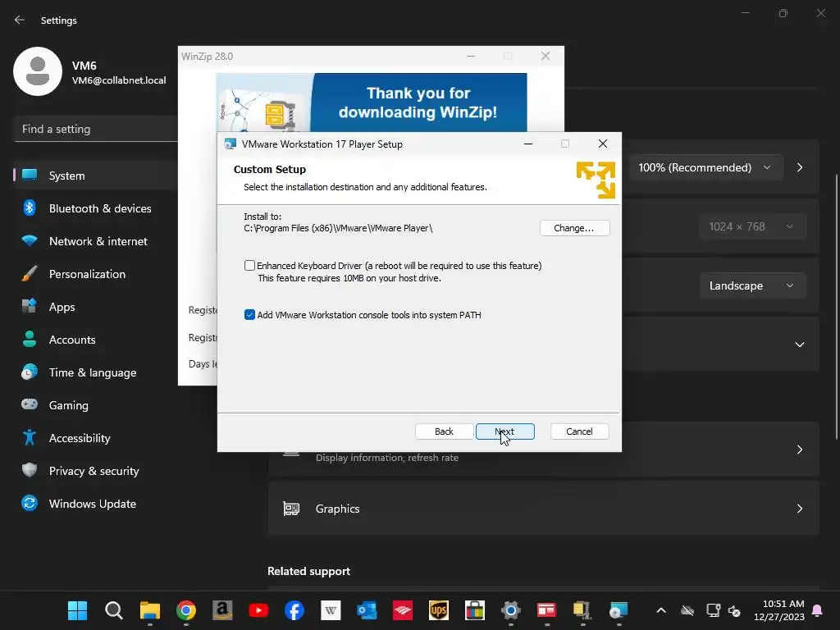840x630 pixels.
Task: Cancel the VMware Player setup
Action: pyautogui.click(x=579, y=431)
